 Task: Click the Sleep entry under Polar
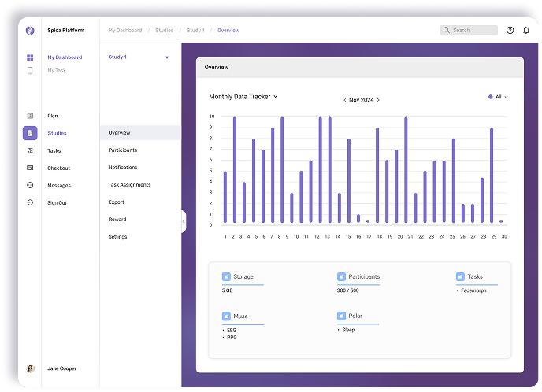tap(348, 330)
